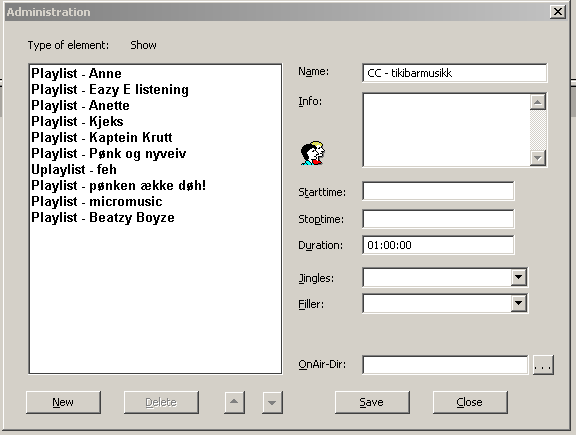Close the Administration dialog with X

558,12
